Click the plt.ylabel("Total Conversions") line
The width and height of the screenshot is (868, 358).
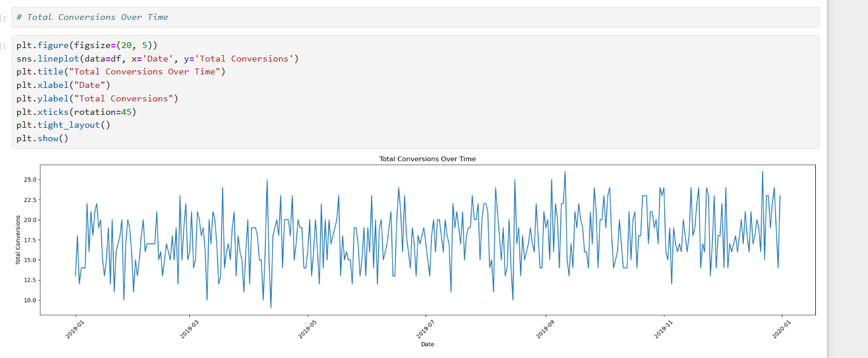[97, 98]
